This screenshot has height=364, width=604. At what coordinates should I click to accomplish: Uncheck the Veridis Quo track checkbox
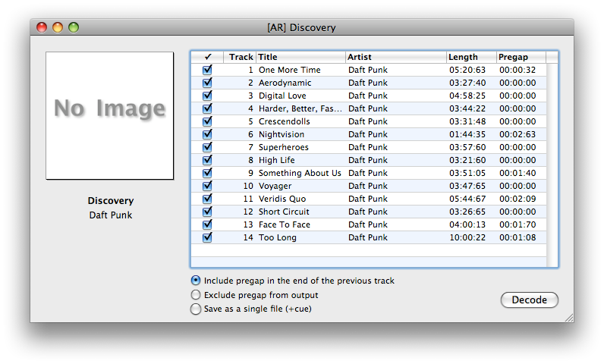point(207,199)
